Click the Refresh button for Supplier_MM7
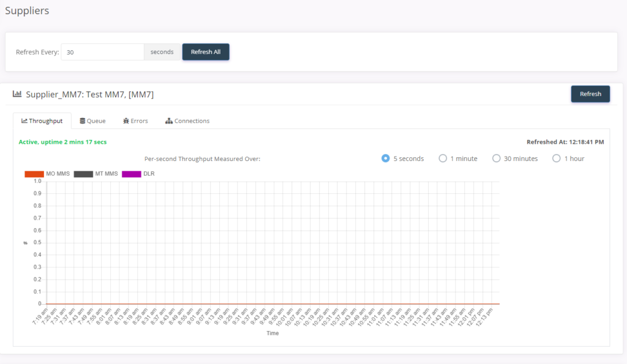The height and width of the screenshot is (364, 627). [x=590, y=94]
